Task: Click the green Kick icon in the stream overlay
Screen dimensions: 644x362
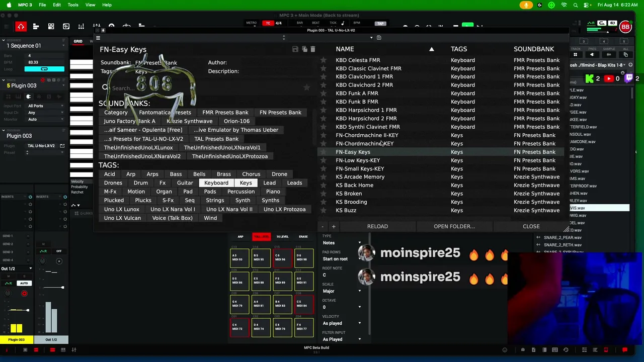Action: point(589,79)
